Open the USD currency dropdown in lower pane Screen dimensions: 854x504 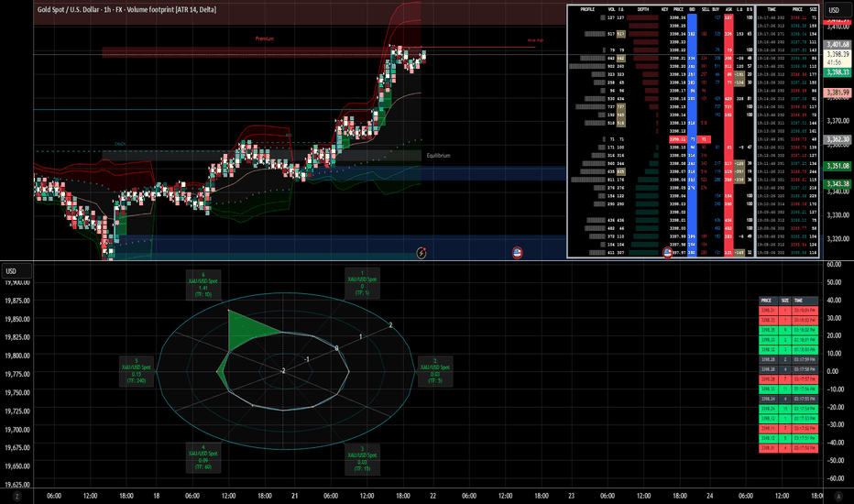pyautogui.click(x=16, y=271)
